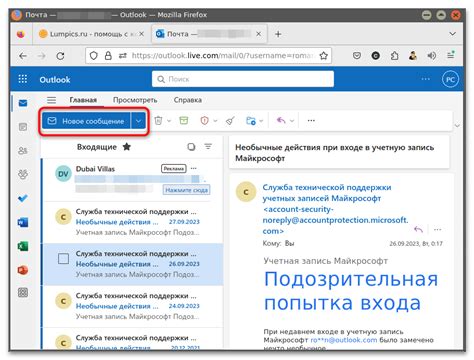Launch Excel from the sidebar

tap(23, 246)
